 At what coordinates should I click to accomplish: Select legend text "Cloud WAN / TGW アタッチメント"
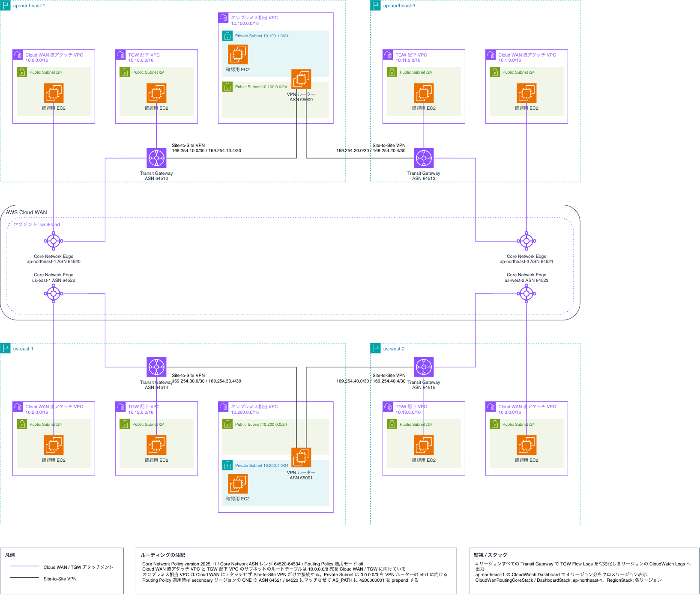click(78, 567)
